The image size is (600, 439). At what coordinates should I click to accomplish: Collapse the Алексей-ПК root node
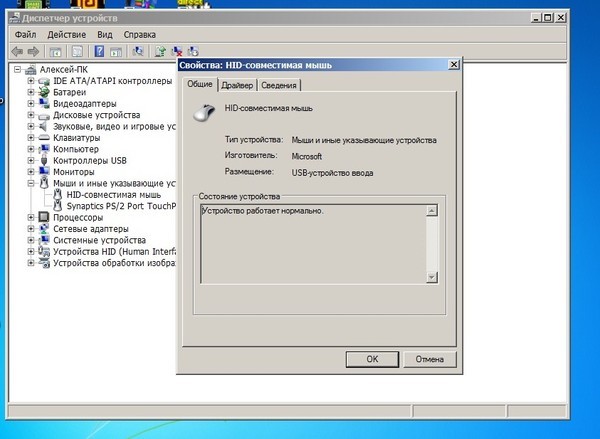tap(17, 70)
